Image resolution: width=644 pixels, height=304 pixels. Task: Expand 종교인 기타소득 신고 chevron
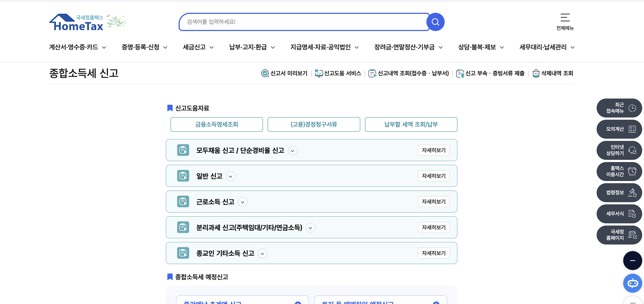click(x=262, y=254)
